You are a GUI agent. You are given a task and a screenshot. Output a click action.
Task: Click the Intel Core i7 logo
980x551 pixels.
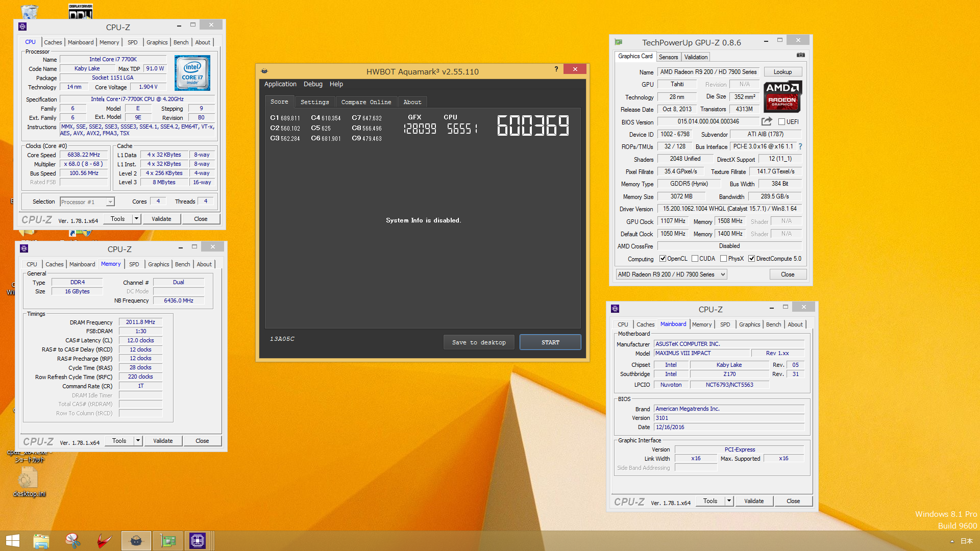pyautogui.click(x=192, y=73)
